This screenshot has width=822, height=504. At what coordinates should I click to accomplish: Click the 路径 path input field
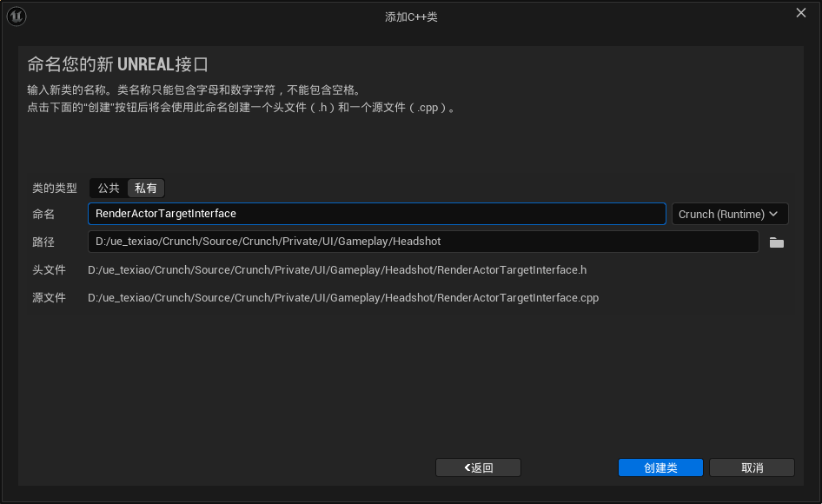coord(423,242)
